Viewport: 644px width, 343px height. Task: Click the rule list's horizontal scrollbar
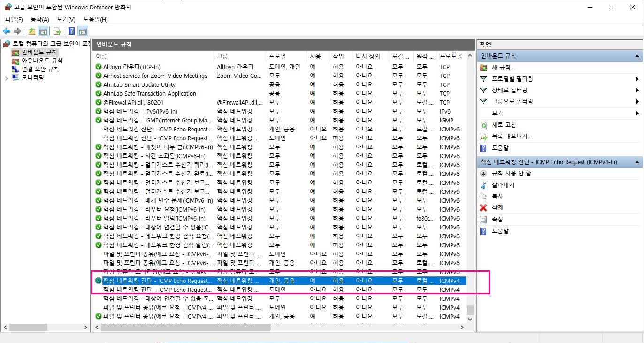[186, 327]
